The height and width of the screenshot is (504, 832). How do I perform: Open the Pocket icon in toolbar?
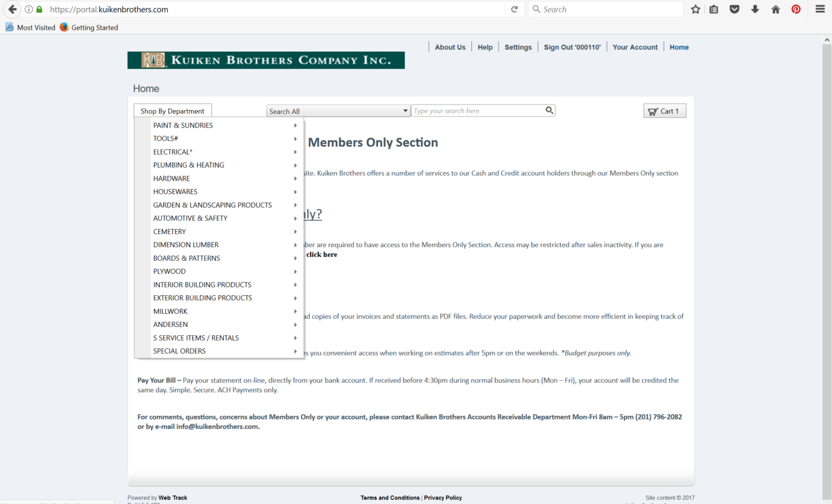point(735,10)
